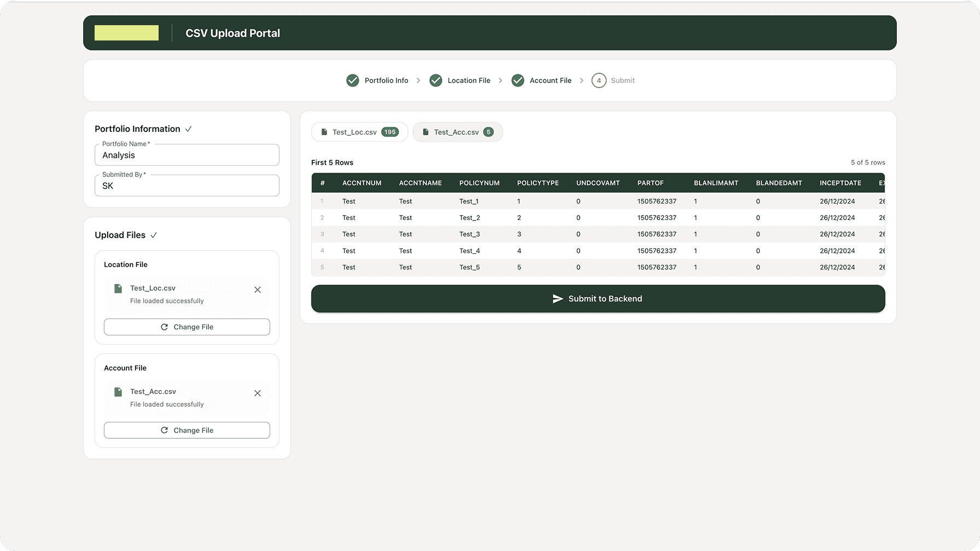Click the Location File step checkmark icon
Viewport: 980px width, 551px height.
pyautogui.click(x=436, y=80)
